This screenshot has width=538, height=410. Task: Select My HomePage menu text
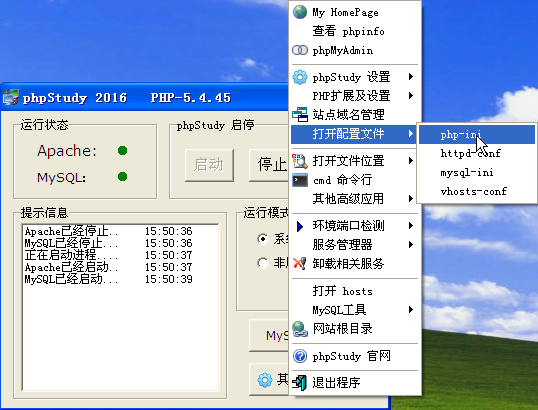pyautogui.click(x=346, y=12)
